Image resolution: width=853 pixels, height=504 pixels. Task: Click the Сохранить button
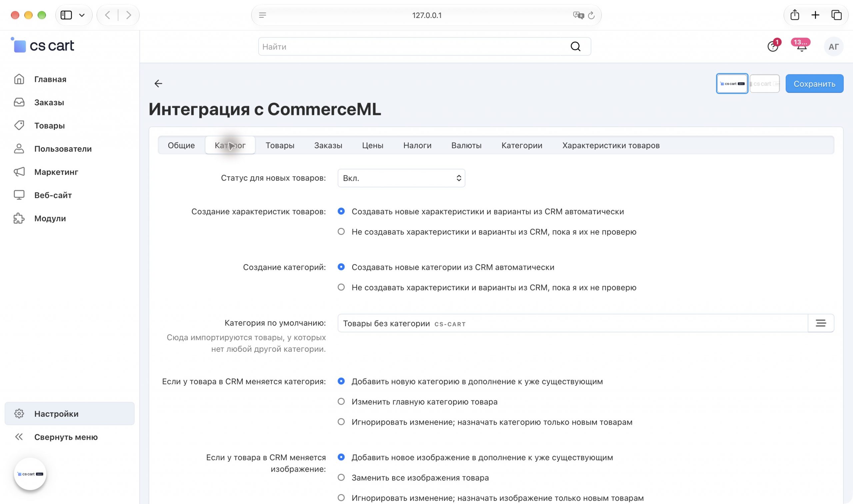coord(814,84)
